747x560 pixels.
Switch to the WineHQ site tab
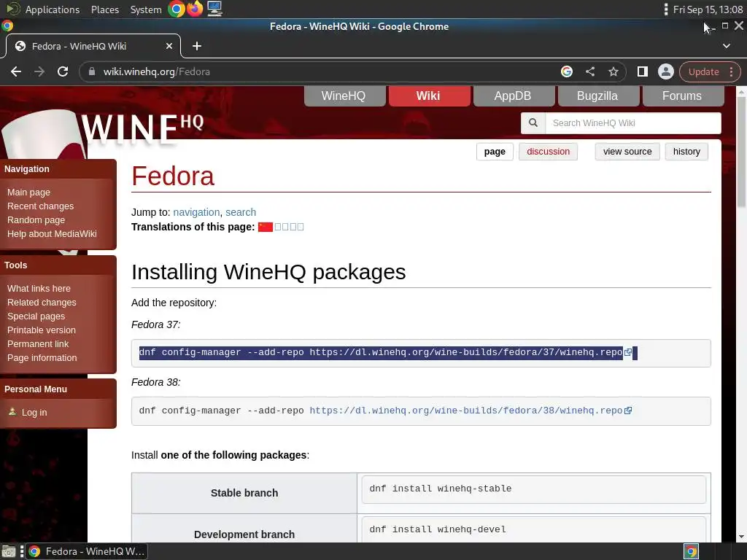tap(344, 96)
